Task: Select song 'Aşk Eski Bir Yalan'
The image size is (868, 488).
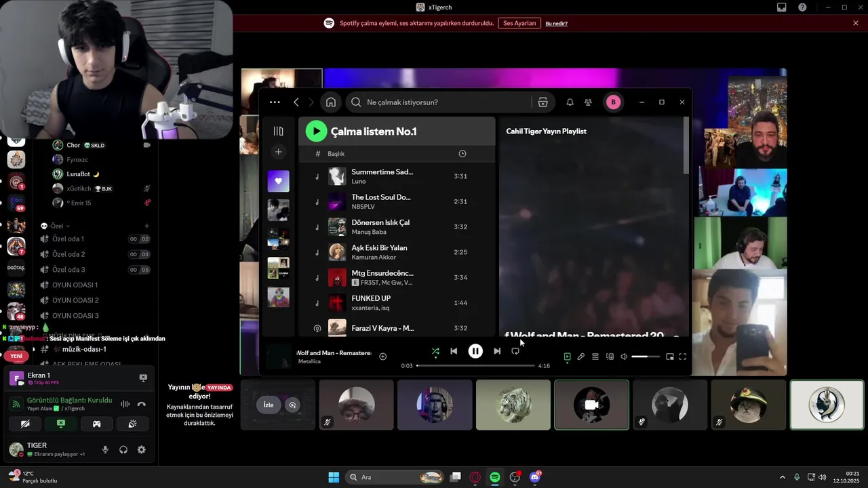Action: pos(397,252)
